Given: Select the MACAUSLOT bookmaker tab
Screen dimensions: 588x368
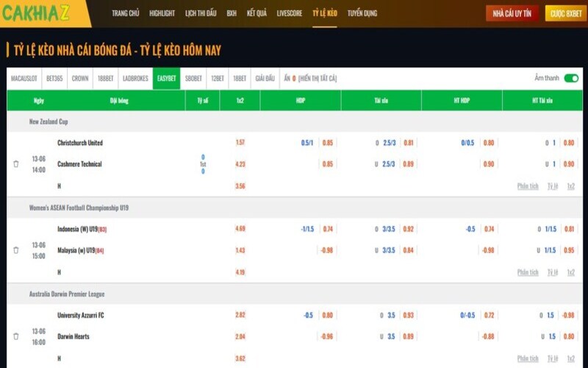Looking at the screenshot, I should 24,78.
